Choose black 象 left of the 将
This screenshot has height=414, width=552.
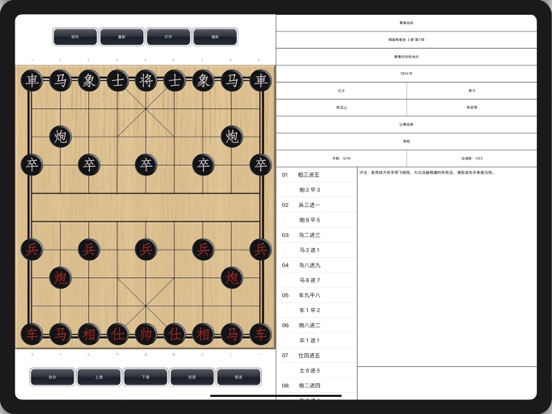pos(89,80)
